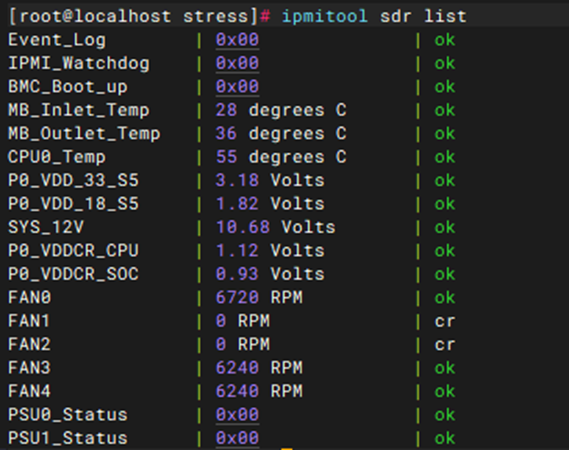Click the SYS_12V 10.68 Volts value
The width and height of the screenshot is (569, 450).
point(276,227)
